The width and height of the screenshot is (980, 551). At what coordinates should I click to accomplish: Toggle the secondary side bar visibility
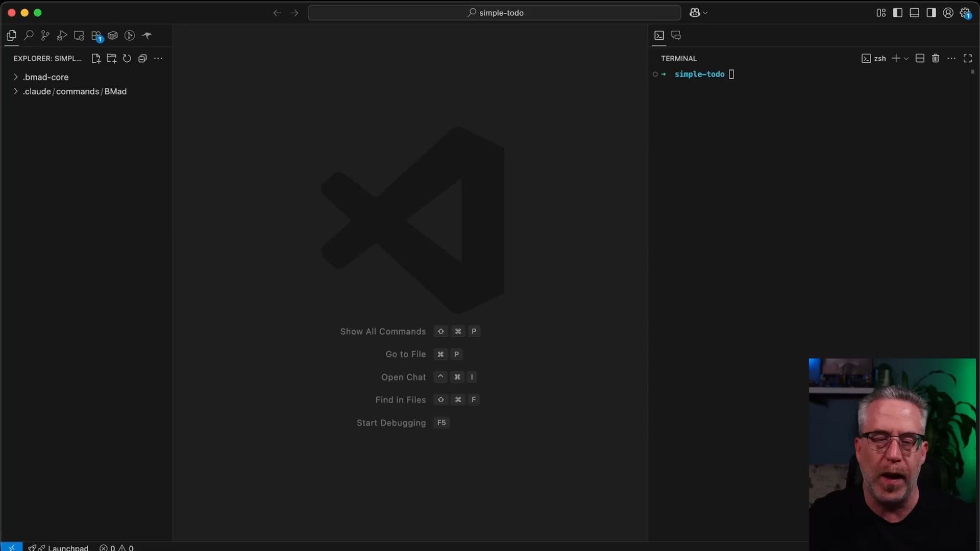[x=932, y=13]
